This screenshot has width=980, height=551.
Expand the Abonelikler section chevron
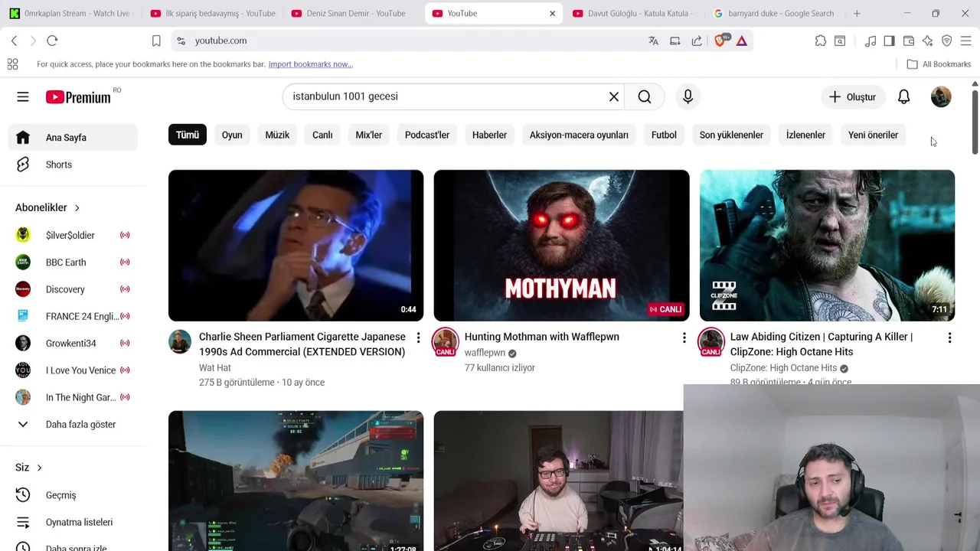coord(77,208)
